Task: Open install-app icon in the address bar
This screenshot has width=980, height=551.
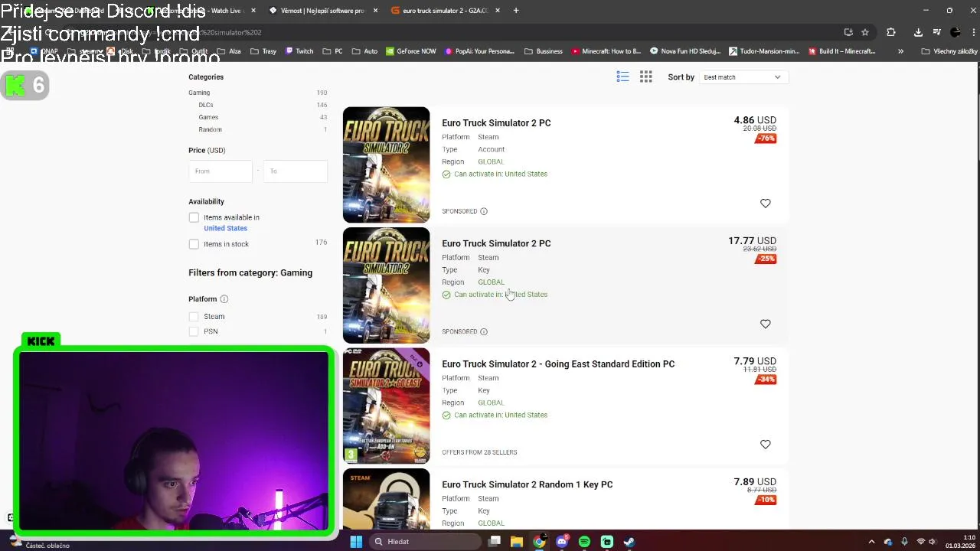Action: click(848, 32)
